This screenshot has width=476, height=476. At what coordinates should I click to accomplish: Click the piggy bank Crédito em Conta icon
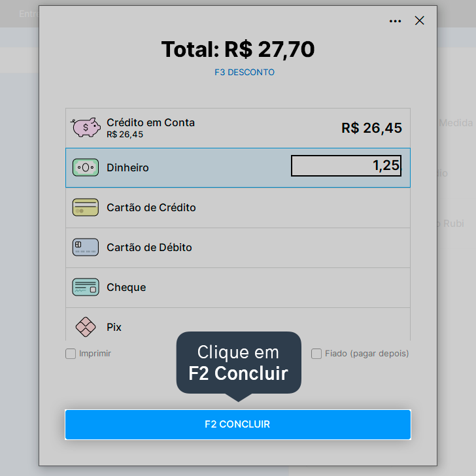(x=86, y=127)
